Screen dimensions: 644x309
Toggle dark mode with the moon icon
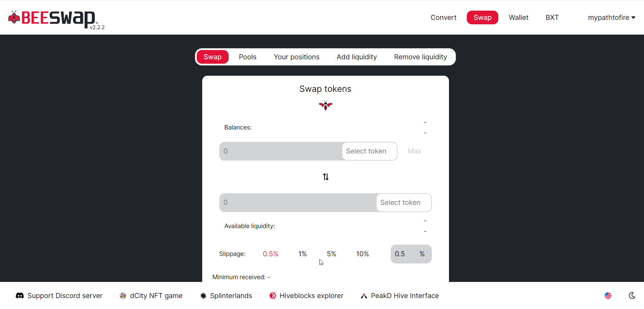[632, 296]
